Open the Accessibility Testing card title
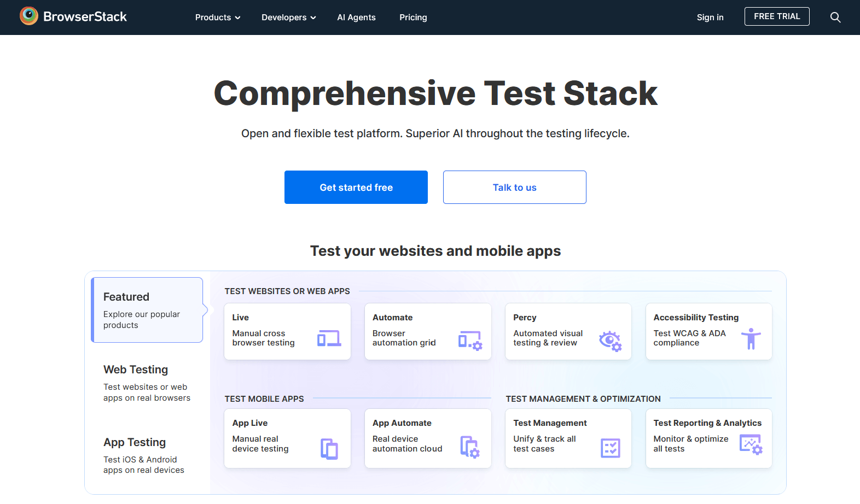The width and height of the screenshot is (860, 504). 696,318
